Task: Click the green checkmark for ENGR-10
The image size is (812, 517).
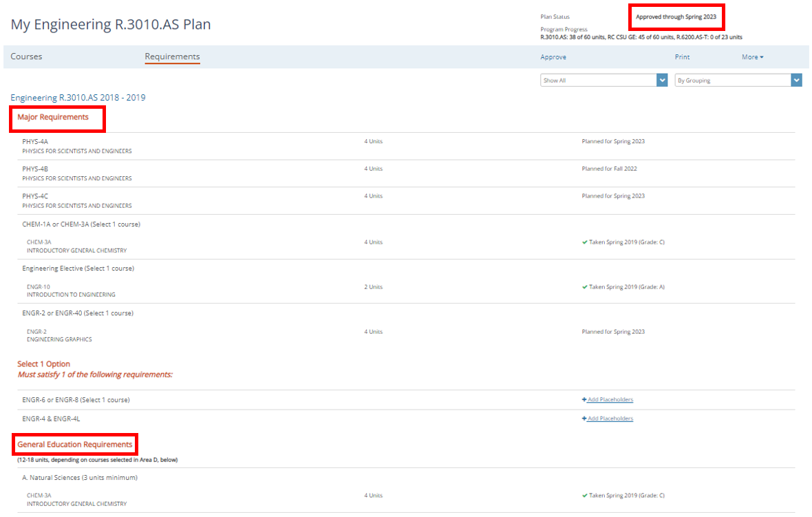Action: (585, 287)
